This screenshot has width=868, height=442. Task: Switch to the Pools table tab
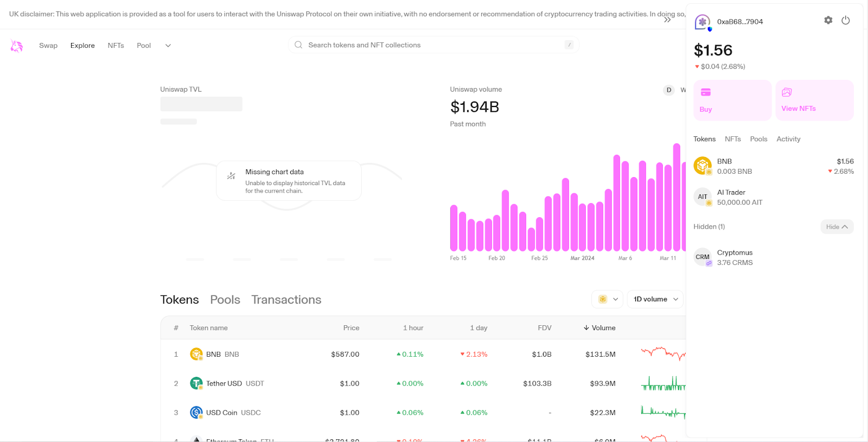225,300
